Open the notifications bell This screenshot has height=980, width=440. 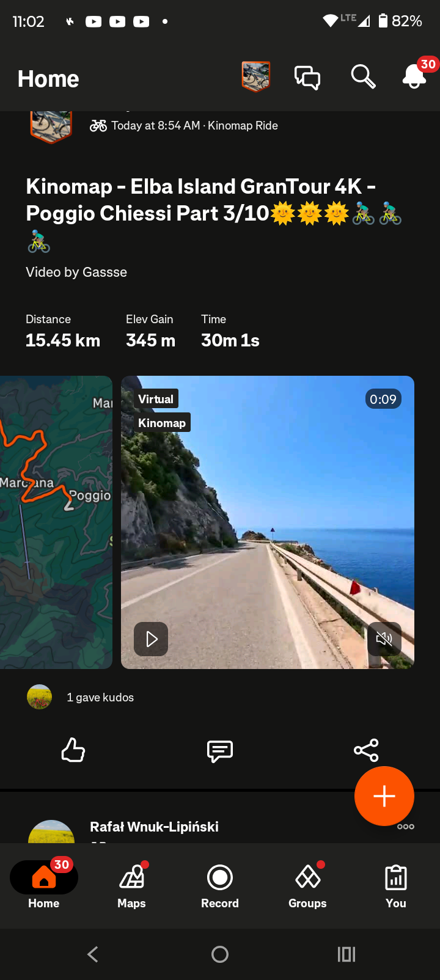[x=414, y=77]
